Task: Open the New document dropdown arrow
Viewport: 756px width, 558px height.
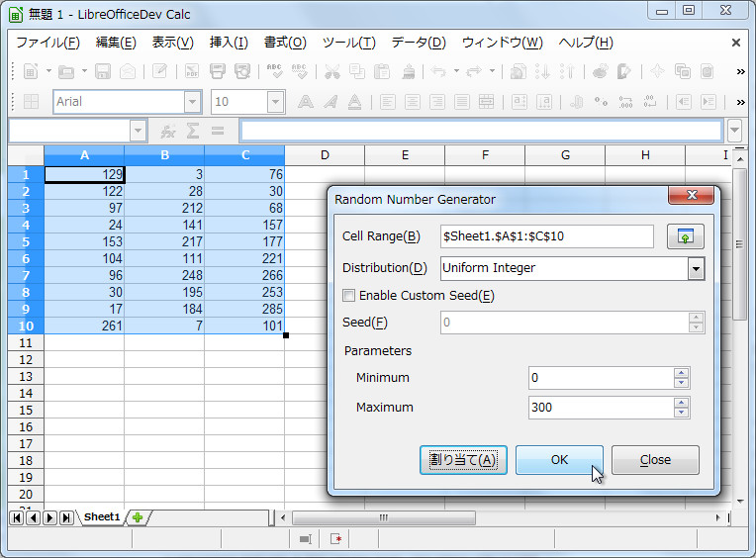Action: [x=48, y=71]
